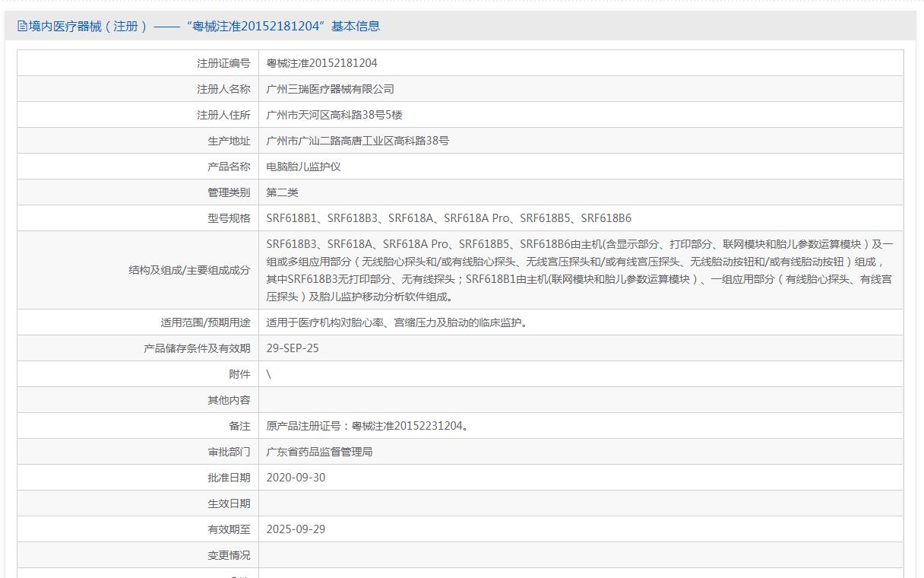Select expiry date 2025-09-29

pyautogui.click(x=296, y=529)
